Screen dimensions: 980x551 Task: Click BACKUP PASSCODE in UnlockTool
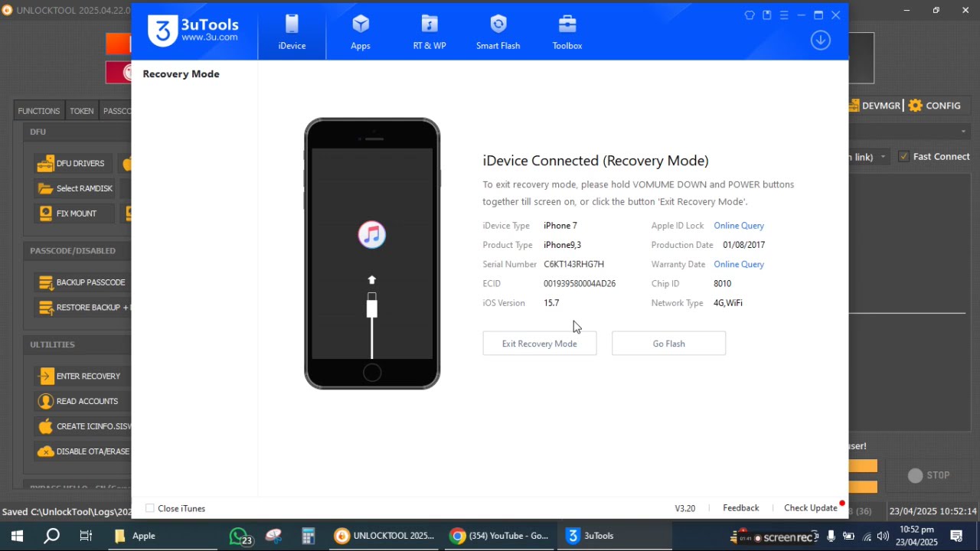[x=83, y=282]
